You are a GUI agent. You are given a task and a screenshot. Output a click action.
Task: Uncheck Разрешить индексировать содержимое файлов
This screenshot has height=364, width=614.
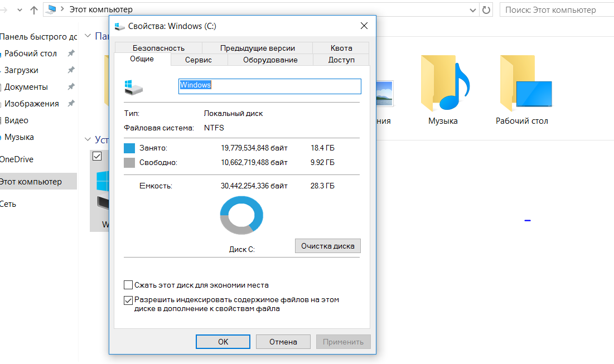pyautogui.click(x=128, y=300)
